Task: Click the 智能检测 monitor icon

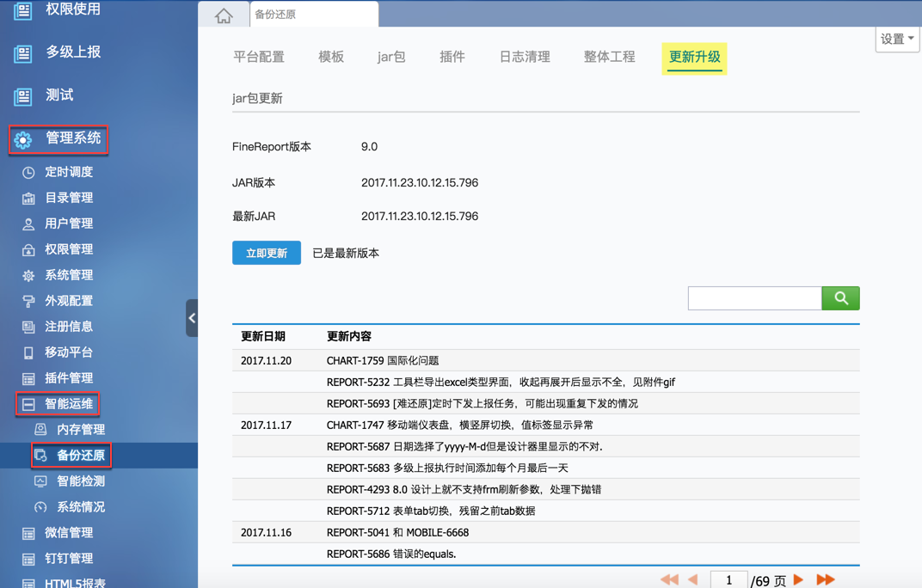Action: tap(40, 481)
